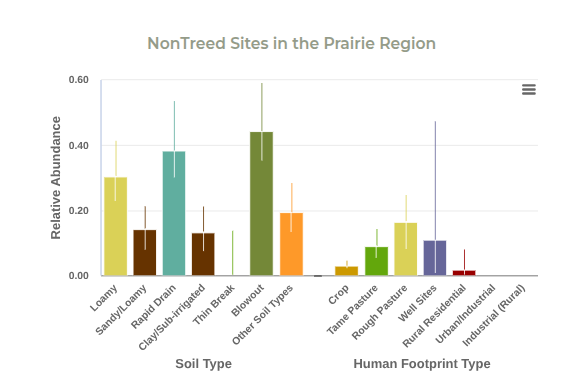Select the Sandy/Loamy brown bar
This screenshot has height=383, width=588.
(145, 253)
